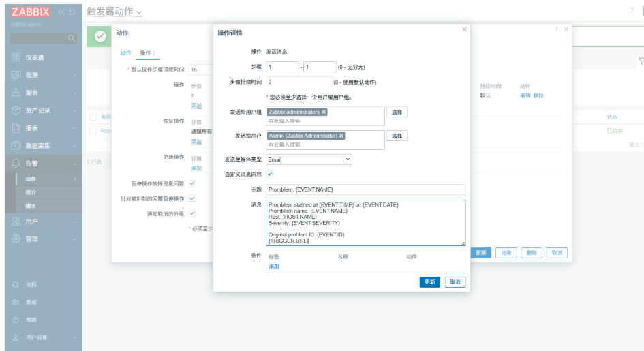This screenshot has width=644, height=351.
Task: Close the 动作 dialog with X
Action: click(x=566, y=29)
